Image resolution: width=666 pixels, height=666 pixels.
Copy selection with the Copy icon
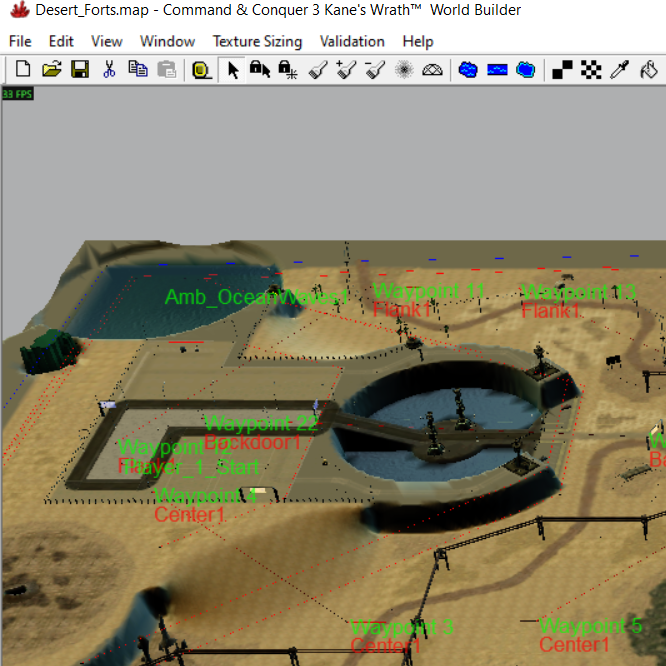(138, 69)
